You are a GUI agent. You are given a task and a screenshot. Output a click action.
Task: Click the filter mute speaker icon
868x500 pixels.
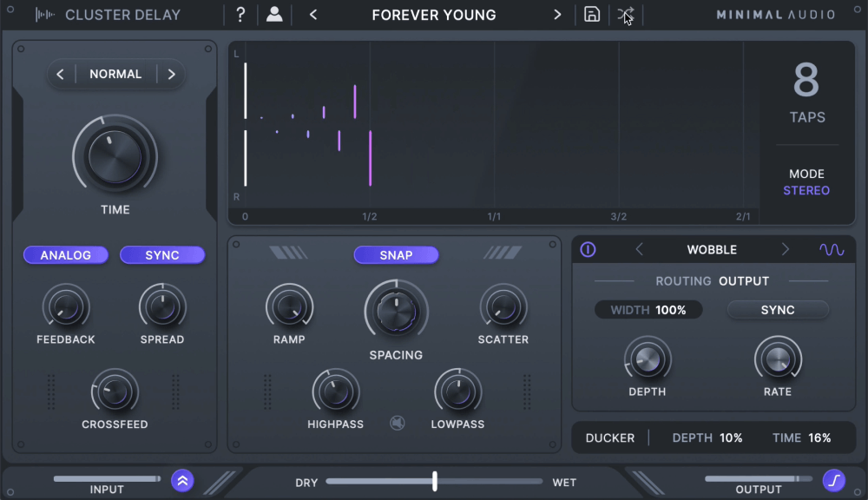point(397,423)
